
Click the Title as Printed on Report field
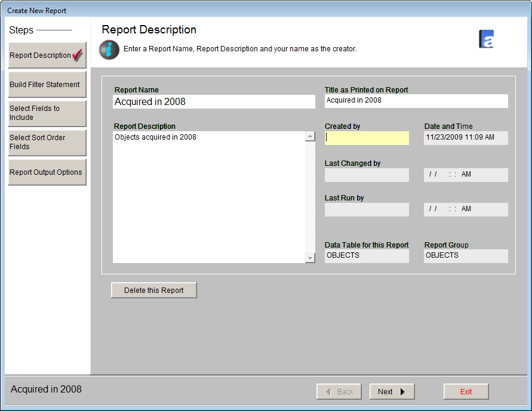[x=416, y=101]
